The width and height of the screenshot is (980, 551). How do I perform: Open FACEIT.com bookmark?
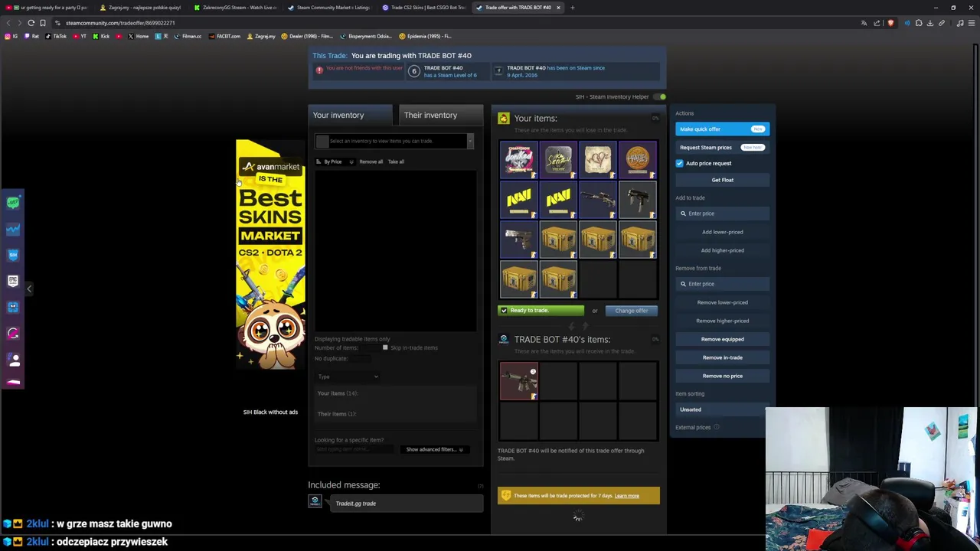click(225, 37)
